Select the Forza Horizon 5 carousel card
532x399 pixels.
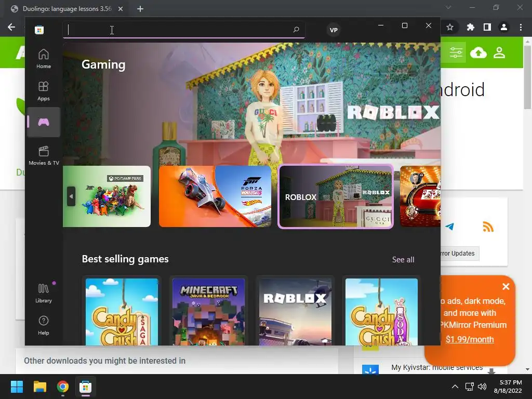[x=215, y=196]
